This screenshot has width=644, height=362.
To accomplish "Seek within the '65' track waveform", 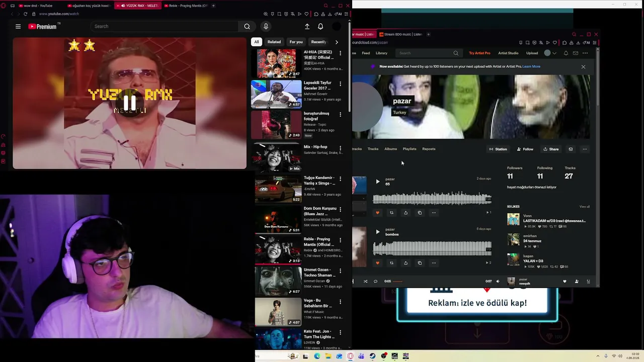I will coord(432,197).
